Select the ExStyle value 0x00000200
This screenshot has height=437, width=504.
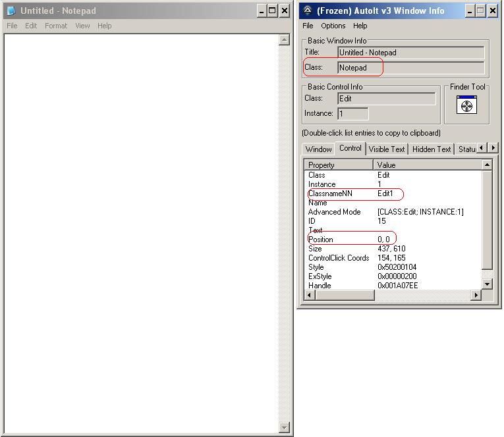397,276
